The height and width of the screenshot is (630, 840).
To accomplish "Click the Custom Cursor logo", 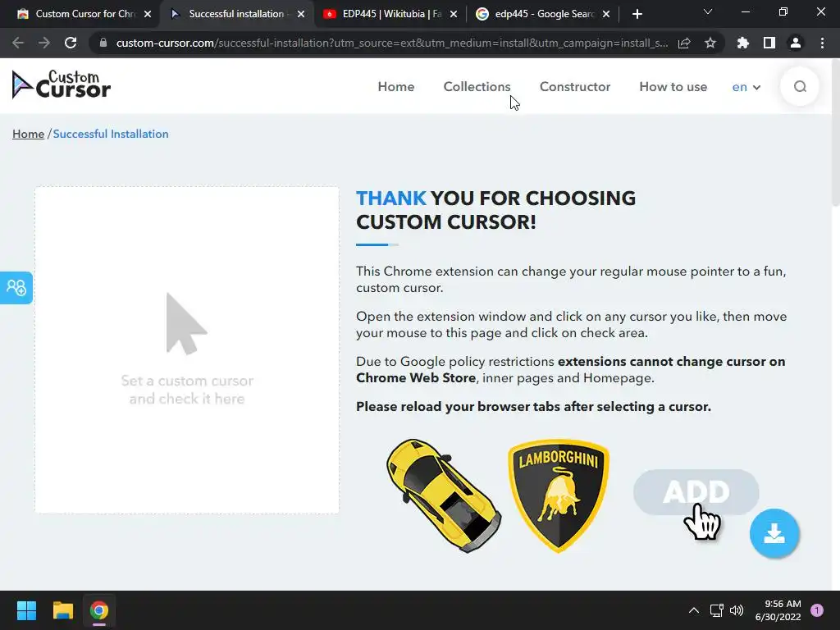I will point(61,84).
